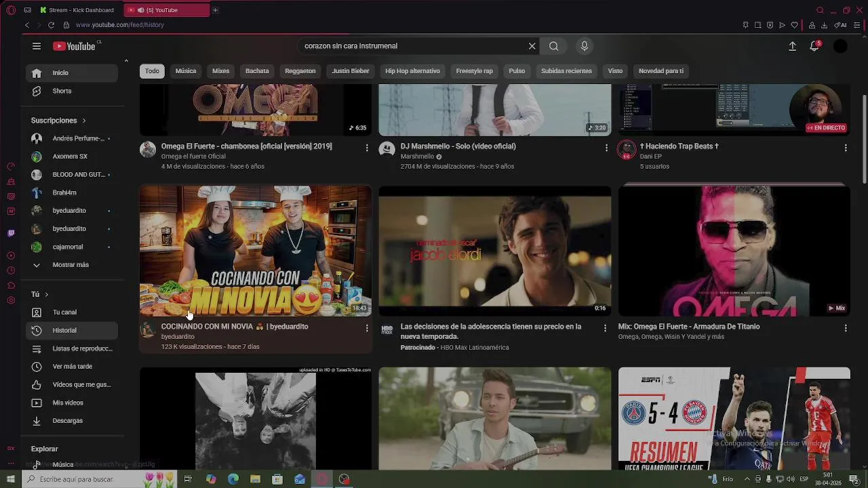Open Ver más tarde in the sidebar
Viewport: 868px width, 488px height.
click(x=72, y=367)
